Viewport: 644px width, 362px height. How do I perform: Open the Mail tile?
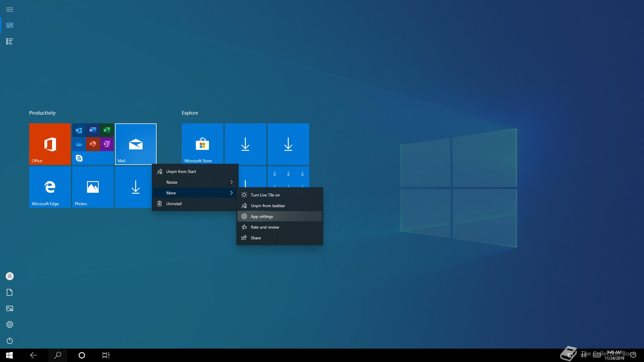(136, 144)
